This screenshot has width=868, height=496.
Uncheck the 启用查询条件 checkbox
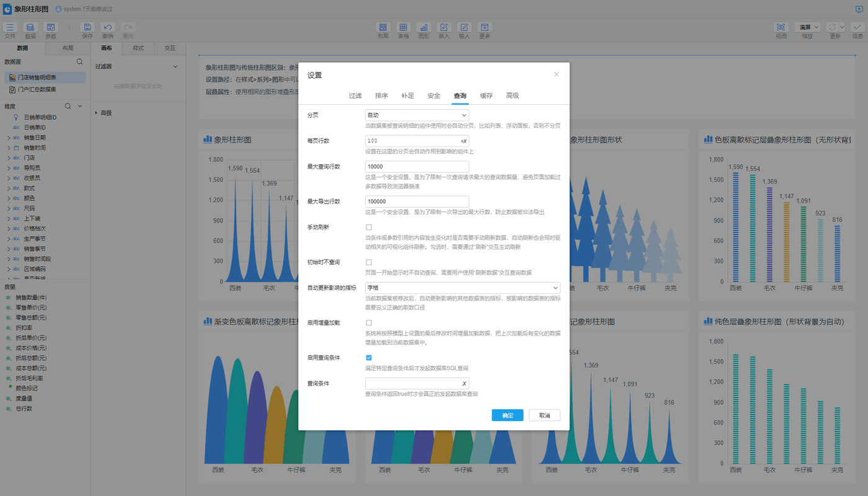tap(369, 358)
